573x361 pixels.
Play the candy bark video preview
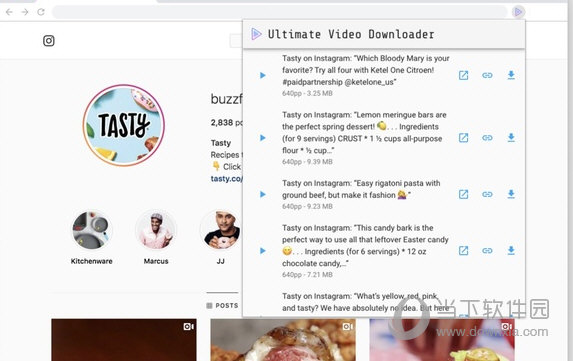point(262,251)
